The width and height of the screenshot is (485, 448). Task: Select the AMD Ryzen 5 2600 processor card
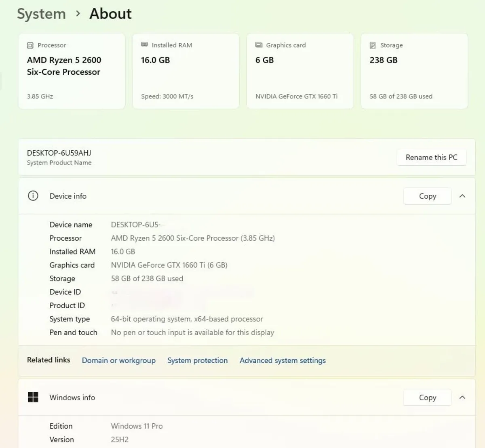(72, 71)
